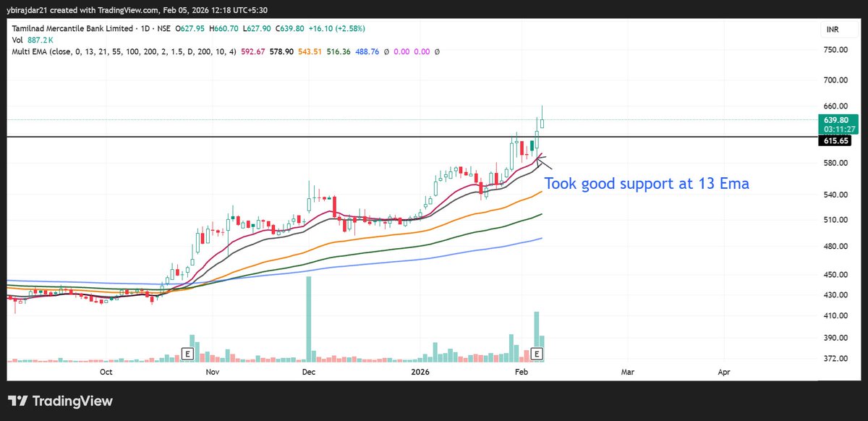The image size is (868, 421).
Task: Select the "Took good support at 13 Ema" annotation
Action: (647, 184)
